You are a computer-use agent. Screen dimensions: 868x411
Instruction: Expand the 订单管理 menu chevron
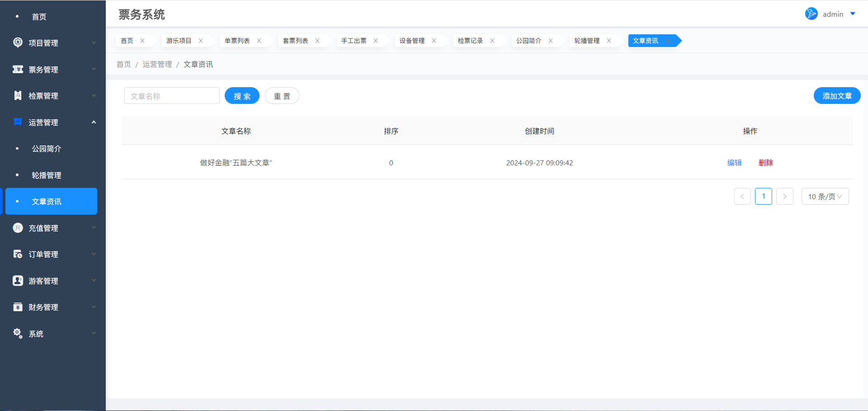click(94, 254)
